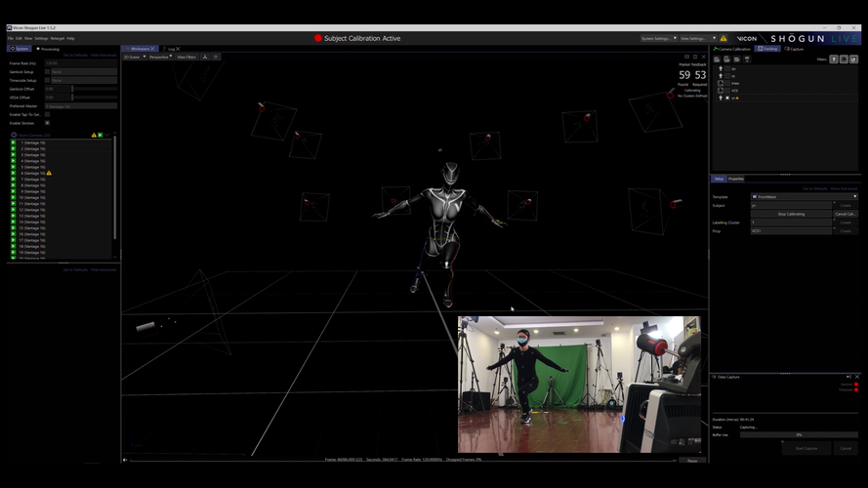
Task: Click the axis icon next to View Filters
Action: click(205, 57)
